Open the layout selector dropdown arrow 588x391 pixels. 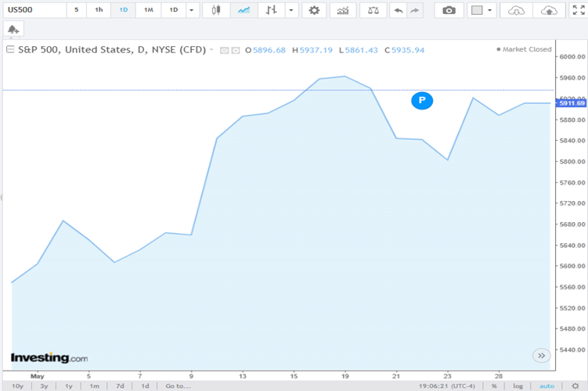(490, 10)
